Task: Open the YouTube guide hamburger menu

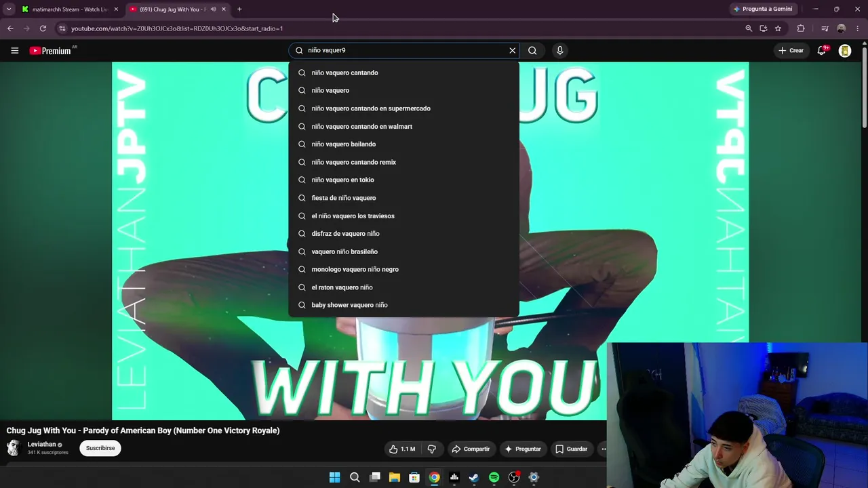Action: [14, 50]
